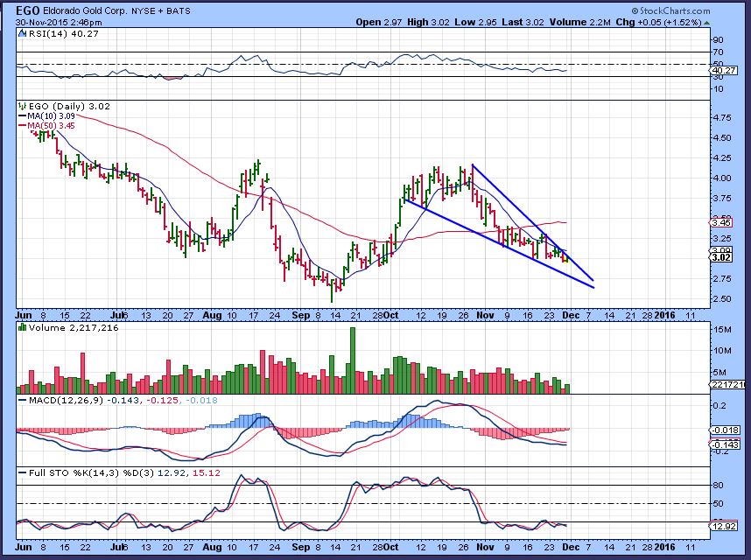Click the 'MACD(12,26,9)' legend label
The width and height of the screenshot is (751, 560).
click(x=66, y=400)
